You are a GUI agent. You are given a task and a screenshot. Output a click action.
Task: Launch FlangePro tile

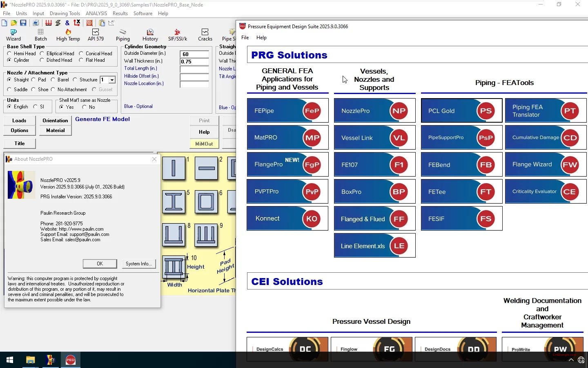point(287,164)
